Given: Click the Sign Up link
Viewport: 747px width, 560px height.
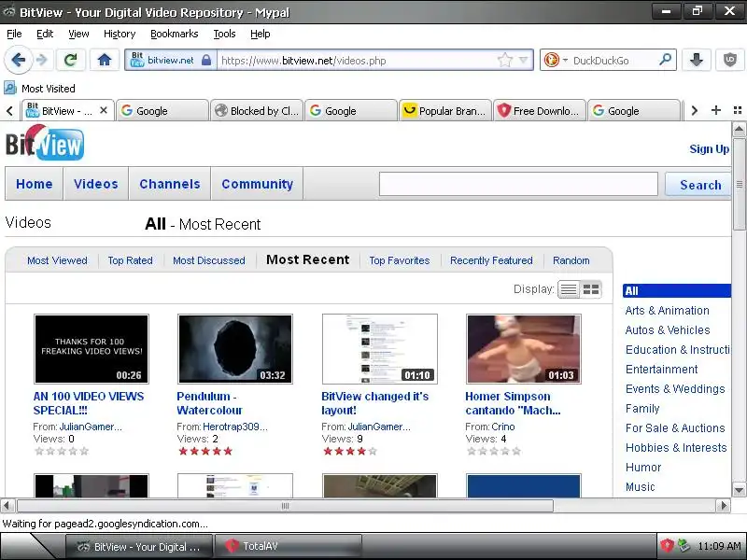Looking at the screenshot, I should click(709, 149).
